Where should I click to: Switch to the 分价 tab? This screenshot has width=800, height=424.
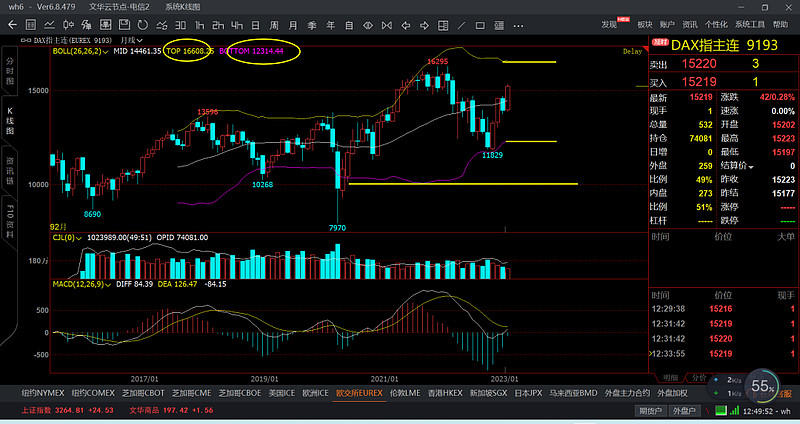click(699, 378)
